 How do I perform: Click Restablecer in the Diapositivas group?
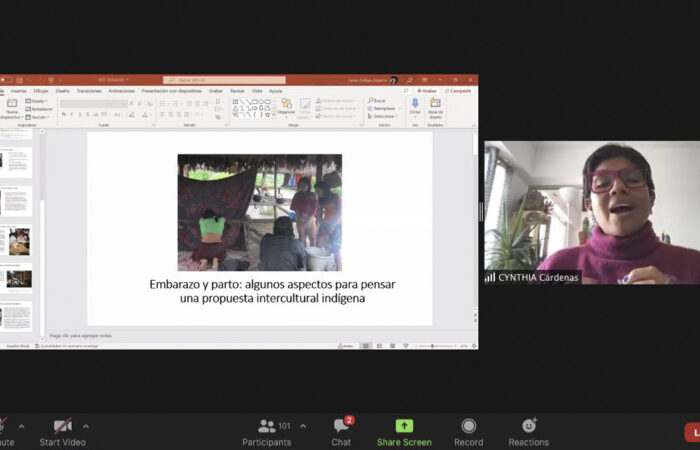(39, 109)
